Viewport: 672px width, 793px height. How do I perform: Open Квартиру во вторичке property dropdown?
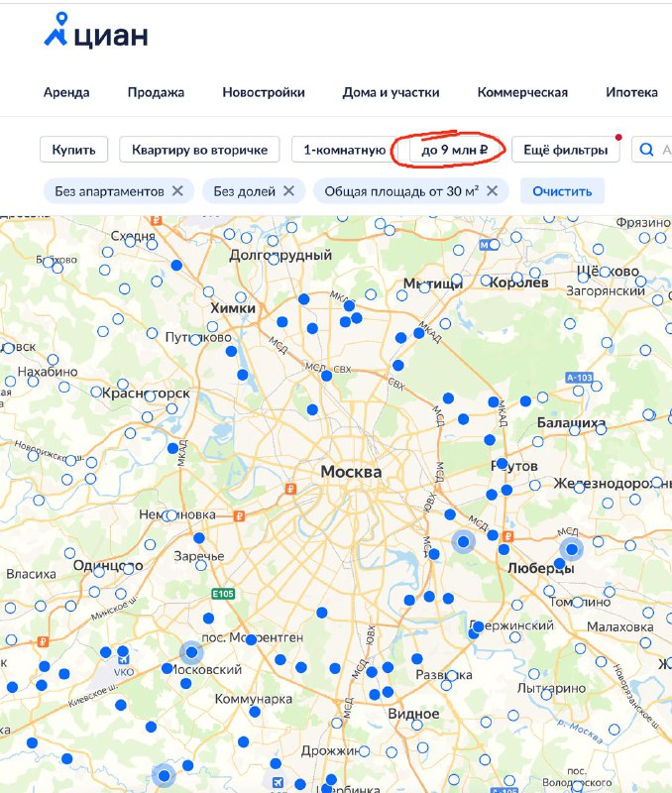[x=199, y=150]
